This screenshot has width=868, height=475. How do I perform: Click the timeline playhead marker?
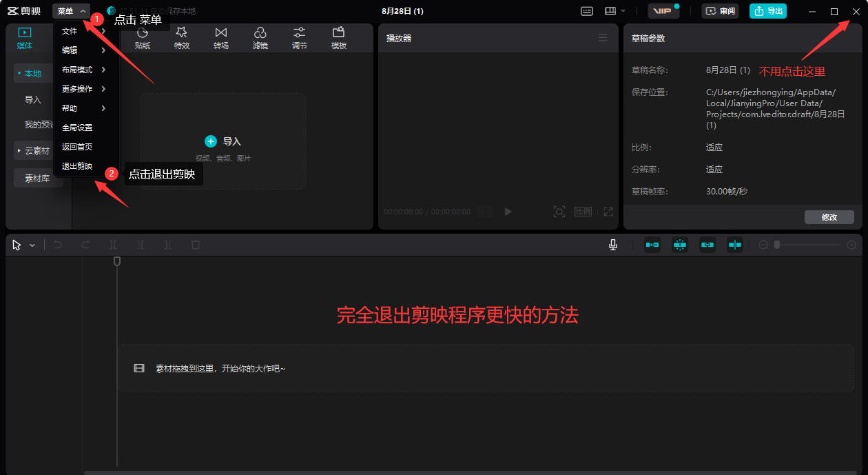pos(117,261)
